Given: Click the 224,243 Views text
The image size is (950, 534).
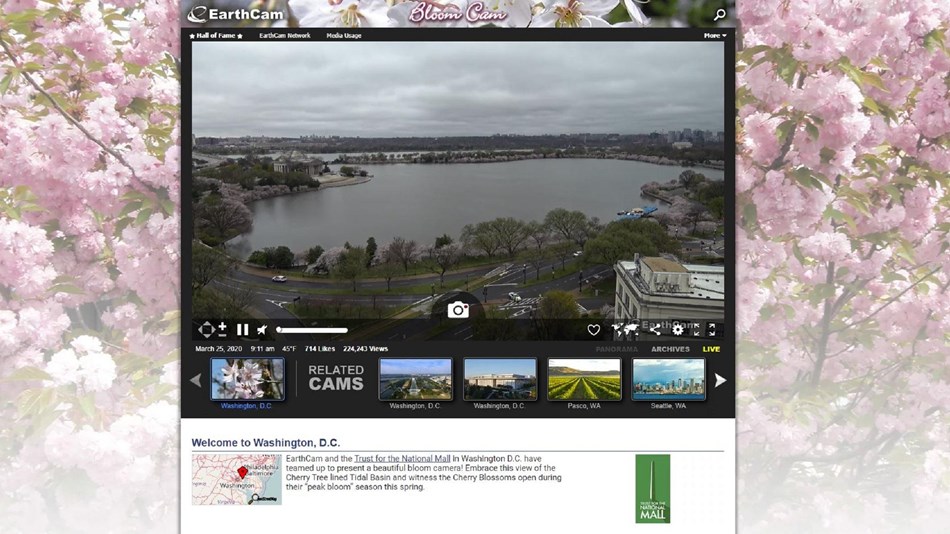Looking at the screenshot, I should [365, 349].
